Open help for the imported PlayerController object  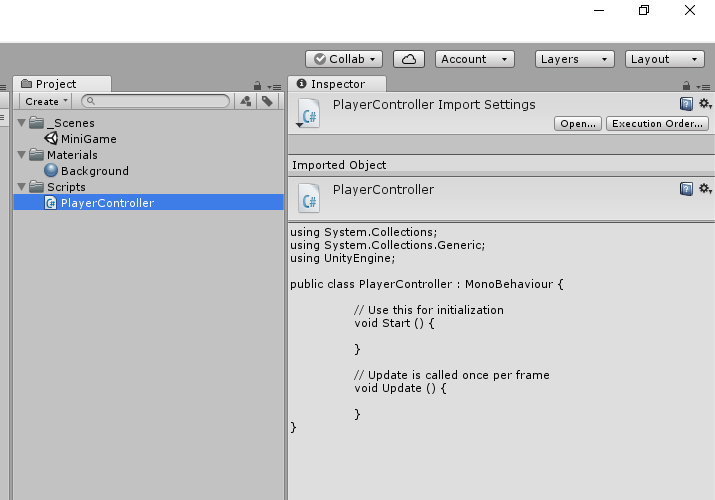pyautogui.click(x=686, y=189)
